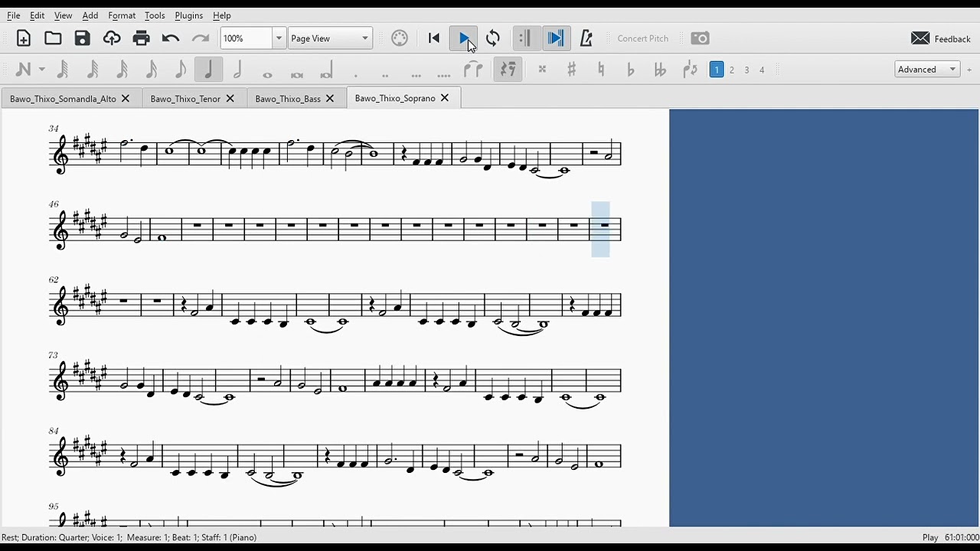Click the Feedback button

(941, 39)
